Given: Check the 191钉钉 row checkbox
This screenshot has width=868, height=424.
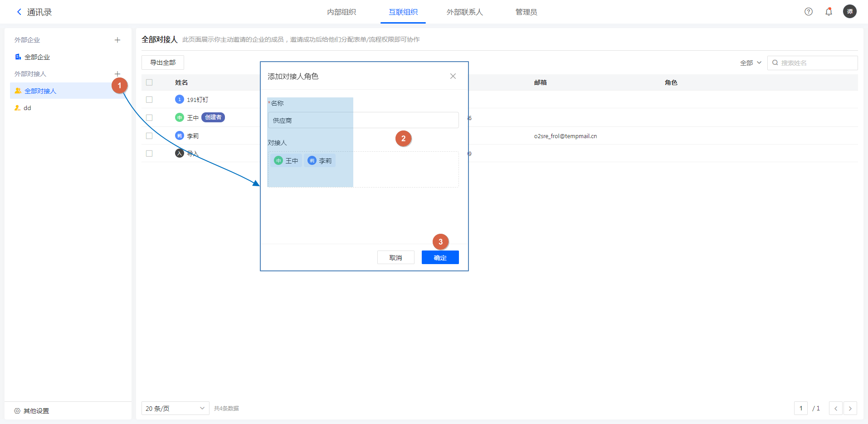Looking at the screenshot, I should coord(149,100).
